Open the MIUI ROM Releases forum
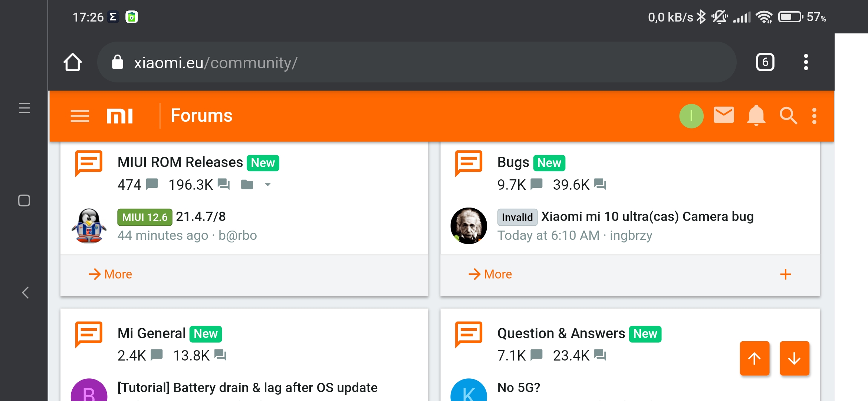The image size is (868, 401). pos(180,163)
